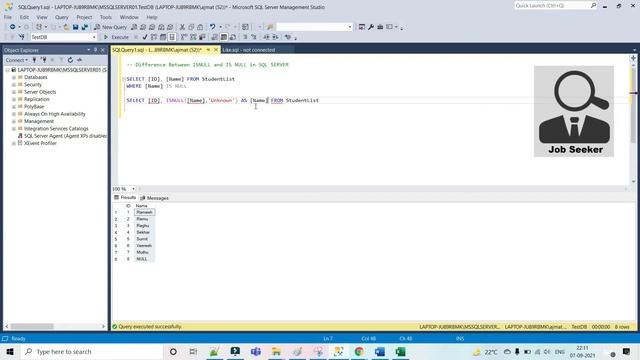
Task: Refresh the Object Explorer tree
Action: (x=70, y=60)
